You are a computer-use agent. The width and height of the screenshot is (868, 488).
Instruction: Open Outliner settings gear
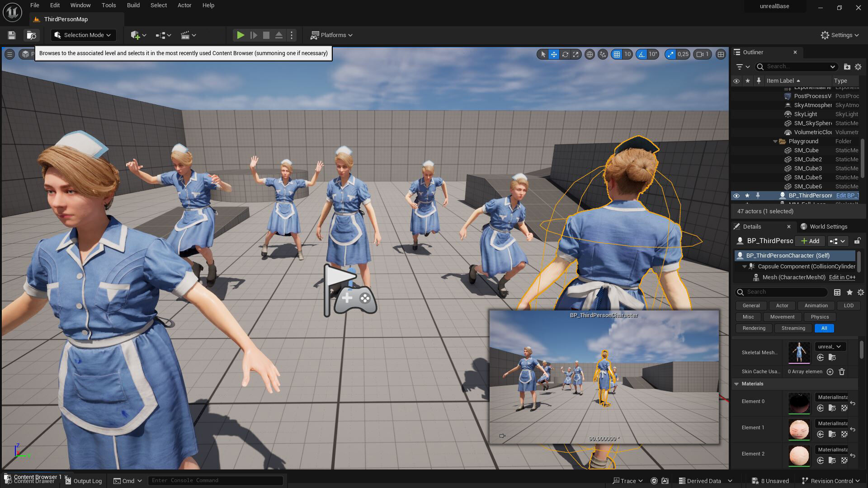858,66
